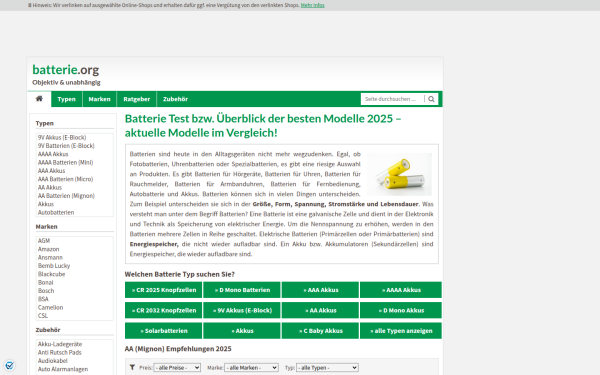Click the C Baby Akkus button
Image resolution: width=600 pixels, height=375 pixels.
320,331
